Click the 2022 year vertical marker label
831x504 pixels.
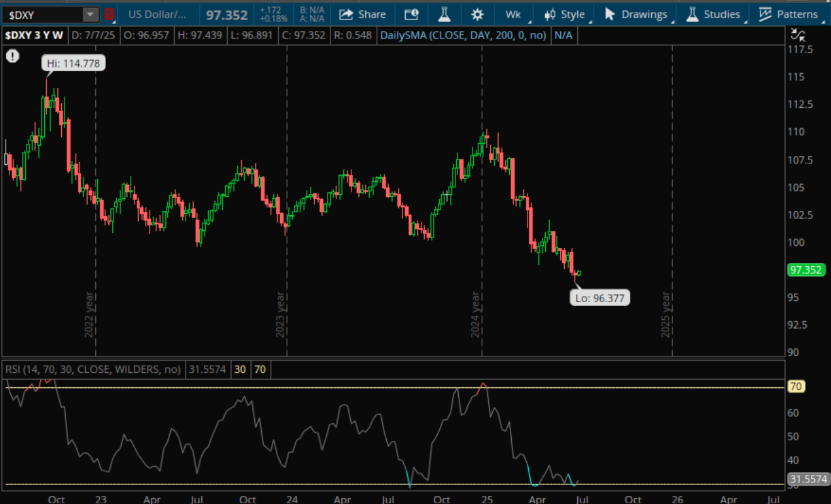pyautogui.click(x=89, y=314)
